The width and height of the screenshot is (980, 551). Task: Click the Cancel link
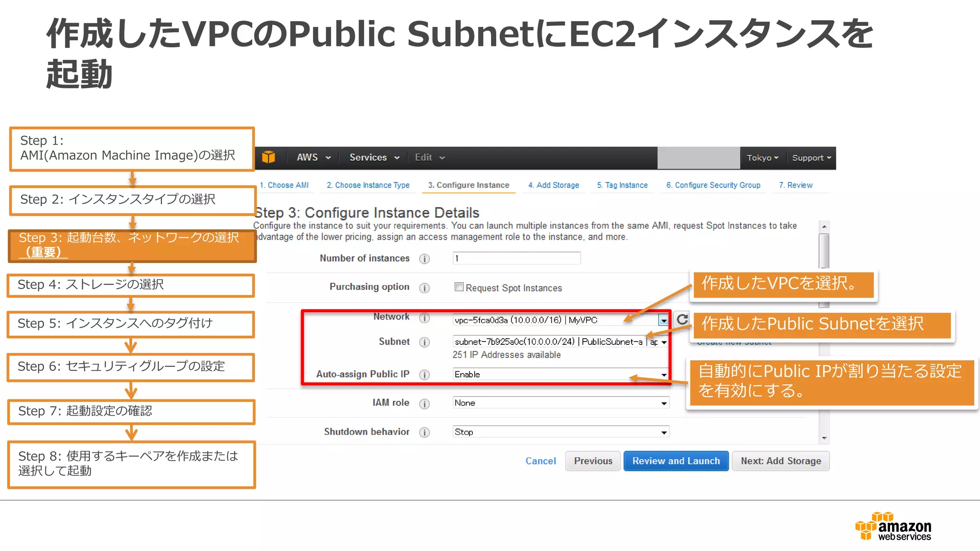click(x=541, y=461)
